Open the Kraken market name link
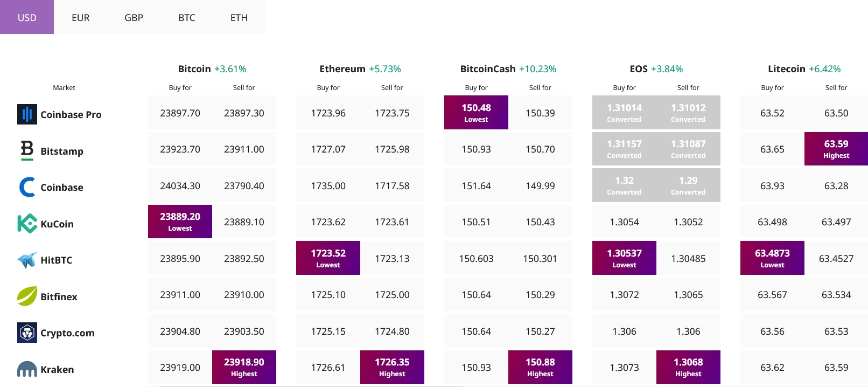The height and width of the screenshot is (387, 868). [58, 369]
